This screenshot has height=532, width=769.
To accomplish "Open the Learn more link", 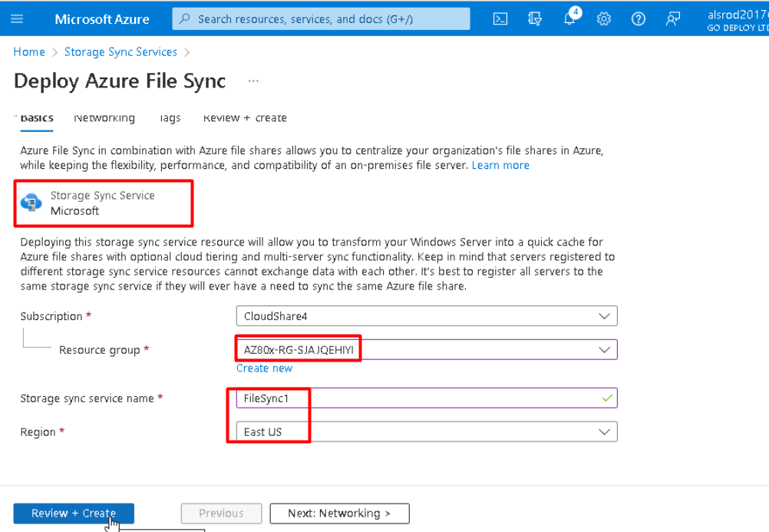I will (x=500, y=165).
